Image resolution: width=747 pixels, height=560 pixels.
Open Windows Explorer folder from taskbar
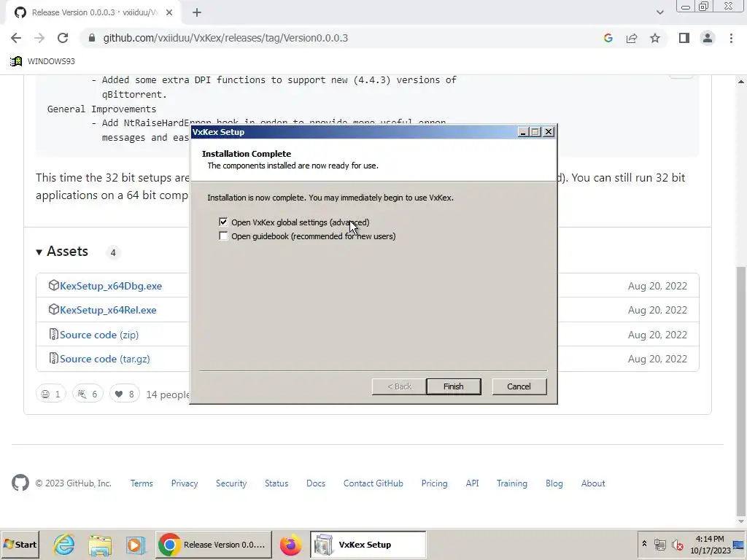click(x=100, y=545)
